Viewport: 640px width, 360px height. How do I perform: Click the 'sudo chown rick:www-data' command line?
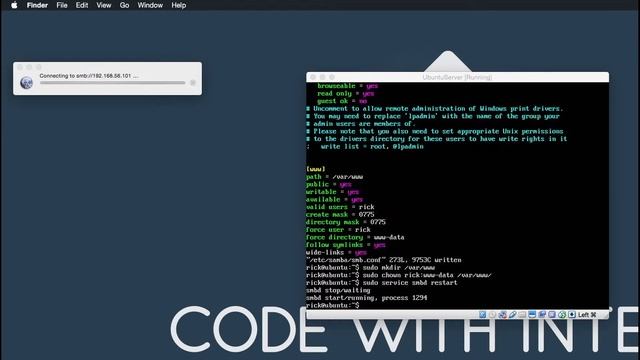(399, 276)
